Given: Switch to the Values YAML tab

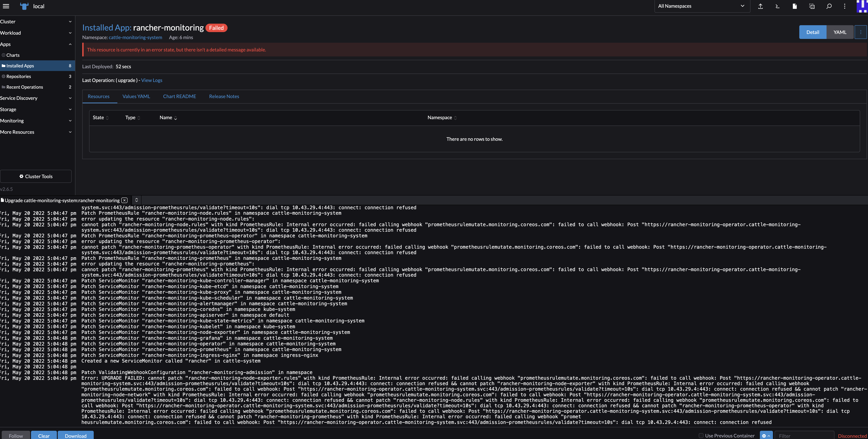Looking at the screenshot, I should pyautogui.click(x=136, y=96).
